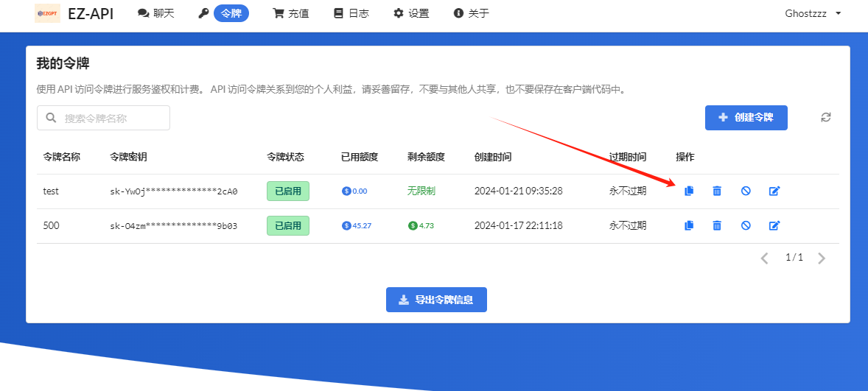Click the 创建令牌 button

746,117
